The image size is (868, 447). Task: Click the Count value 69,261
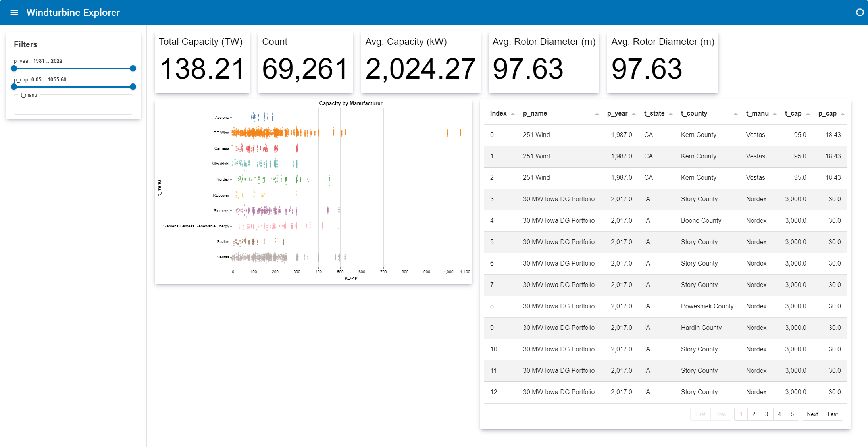305,69
